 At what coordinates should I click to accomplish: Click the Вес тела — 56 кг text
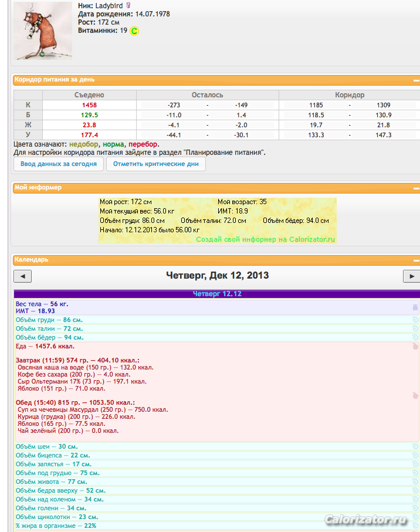click(42, 304)
